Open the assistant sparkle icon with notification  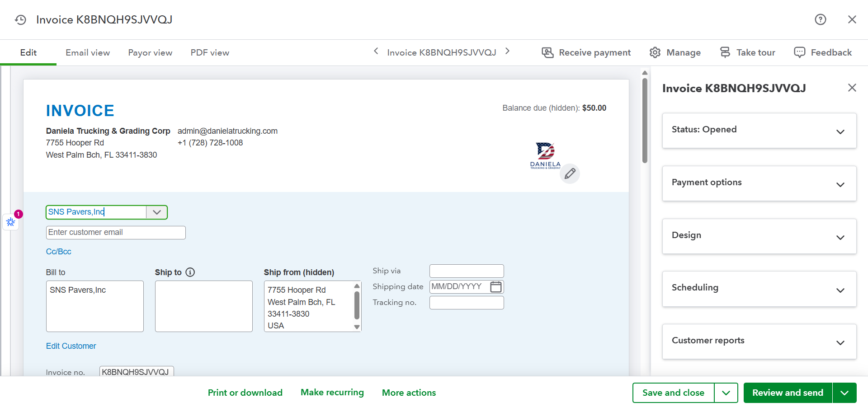click(x=11, y=222)
